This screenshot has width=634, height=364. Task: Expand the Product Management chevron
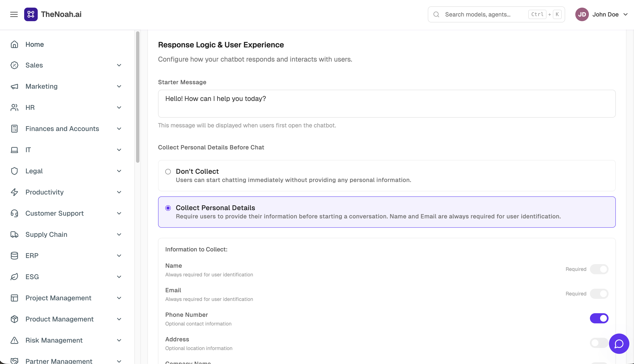click(x=119, y=319)
